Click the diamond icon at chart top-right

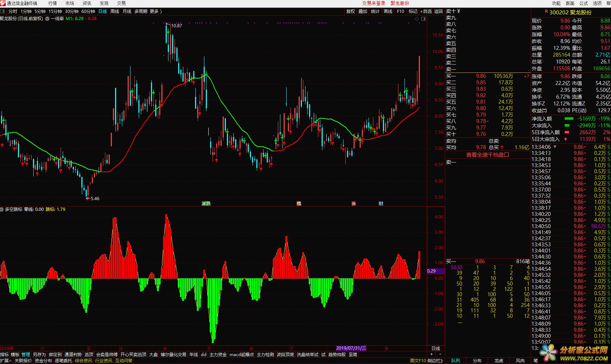[417, 19]
